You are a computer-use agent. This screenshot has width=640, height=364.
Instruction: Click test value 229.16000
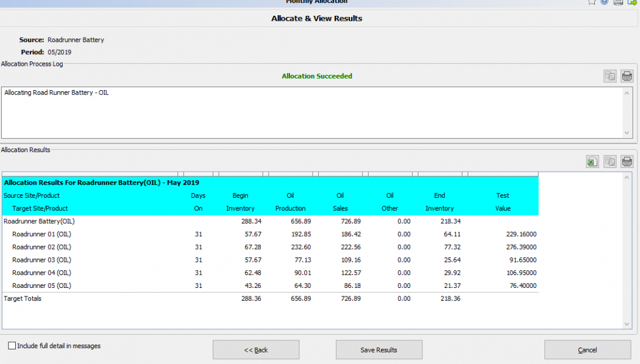pos(521,234)
